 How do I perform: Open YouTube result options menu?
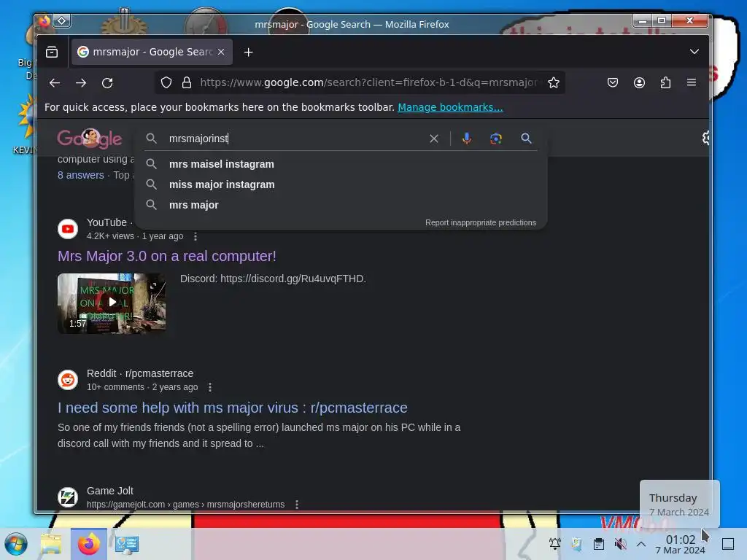click(x=196, y=236)
